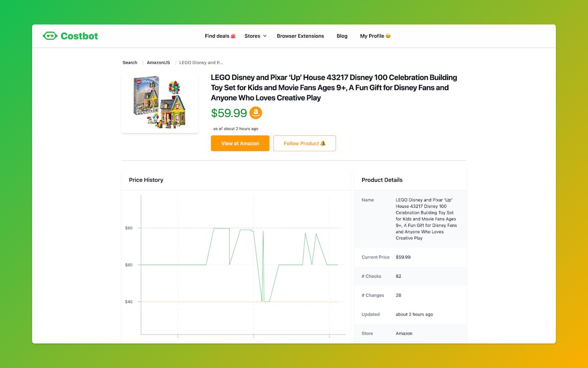Click the Current Price value $59.99
The width and height of the screenshot is (588, 368).
point(403,257)
